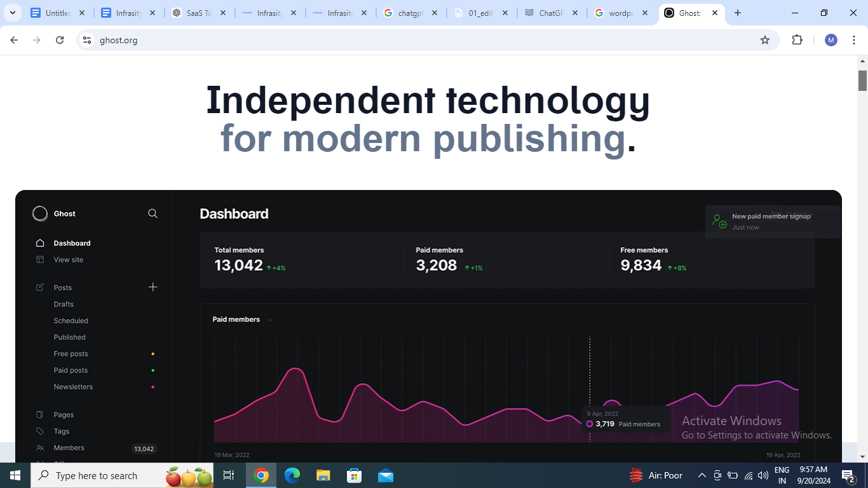
Task: Click the new paid member signup icon
Action: (x=719, y=221)
